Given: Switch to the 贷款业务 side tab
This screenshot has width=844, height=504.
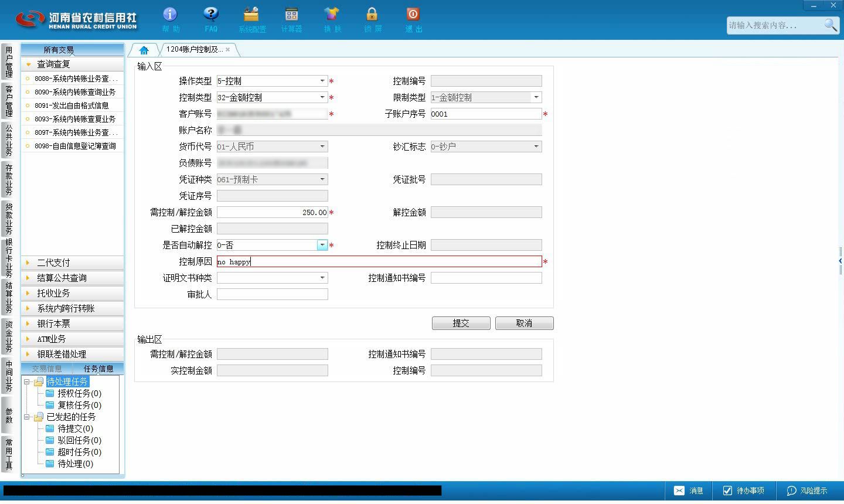Looking at the screenshot, I should pos(9,219).
